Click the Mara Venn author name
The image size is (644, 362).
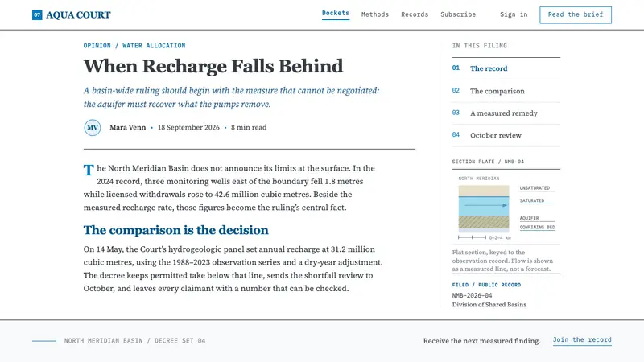point(127,128)
